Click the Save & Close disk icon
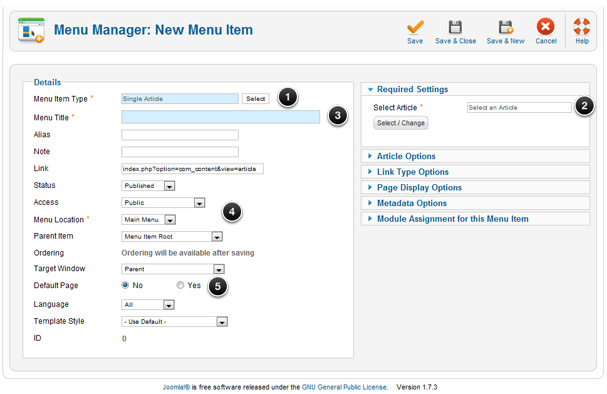The image size is (607, 394). pyautogui.click(x=455, y=27)
